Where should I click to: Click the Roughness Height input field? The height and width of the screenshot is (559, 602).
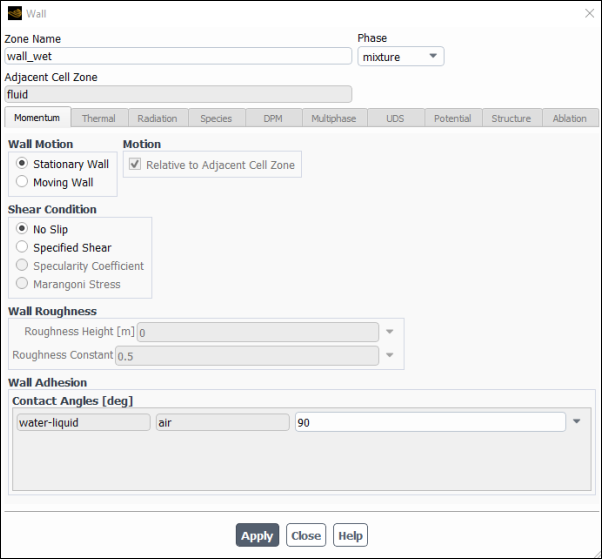click(x=258, y=332)
